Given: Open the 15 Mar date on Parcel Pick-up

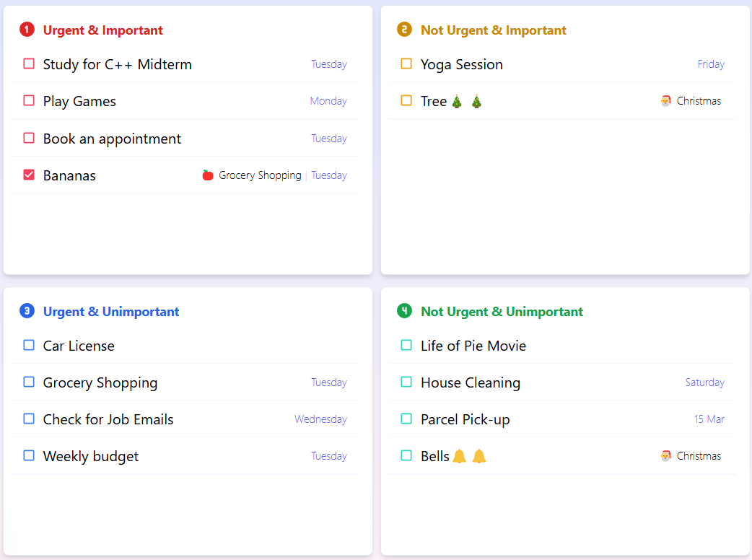Looking at the screenshot, I should pyautogui.click(x=709, y=419).
